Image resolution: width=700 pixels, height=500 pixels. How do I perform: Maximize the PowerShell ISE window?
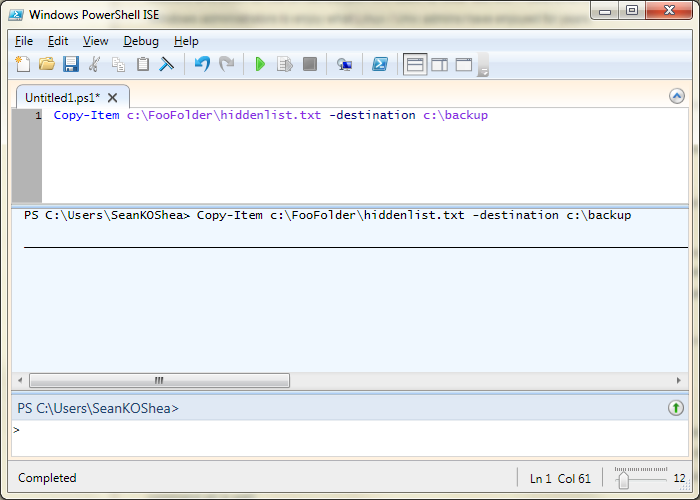[632, 11]
